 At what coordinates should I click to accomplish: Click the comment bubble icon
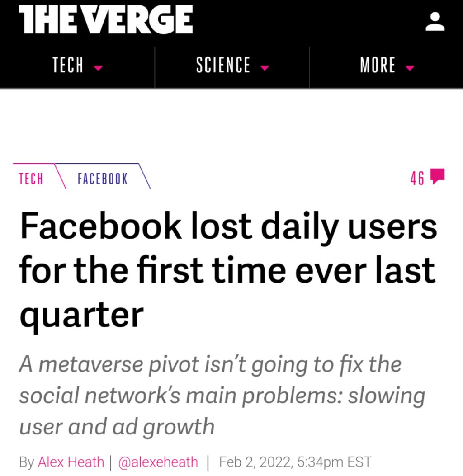tap(437, 176)
